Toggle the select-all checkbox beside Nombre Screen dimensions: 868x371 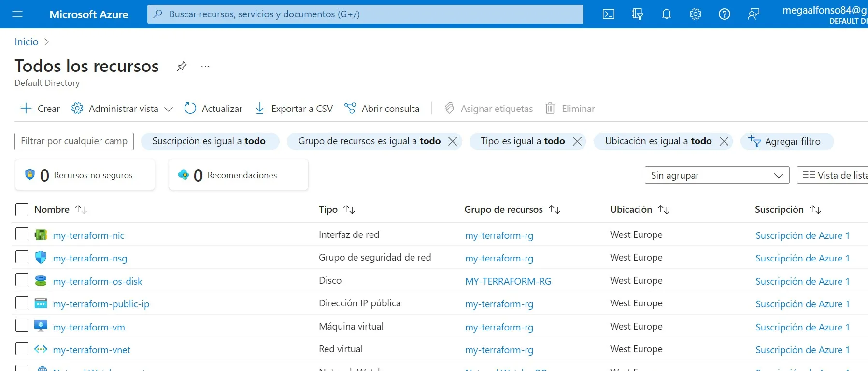click(22, 209)
